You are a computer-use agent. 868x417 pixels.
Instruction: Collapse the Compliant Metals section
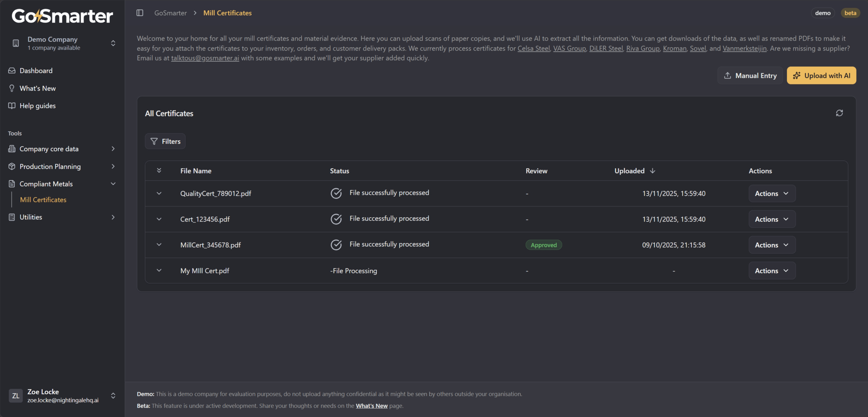click(113, 184)
